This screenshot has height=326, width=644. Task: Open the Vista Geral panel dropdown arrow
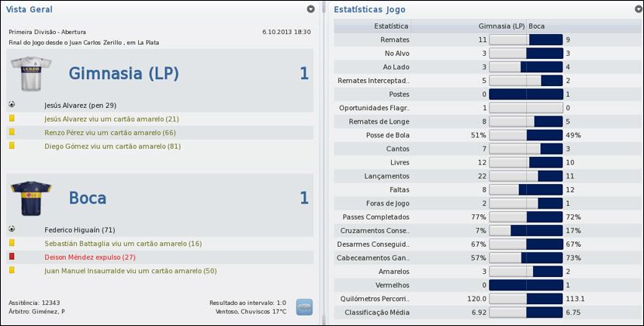[x=311, y=9]
